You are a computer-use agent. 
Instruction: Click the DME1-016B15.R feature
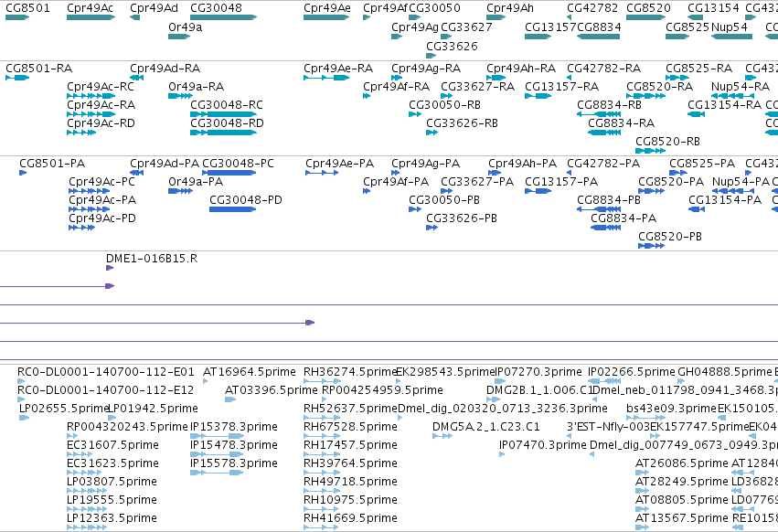(x=110, y=268)
